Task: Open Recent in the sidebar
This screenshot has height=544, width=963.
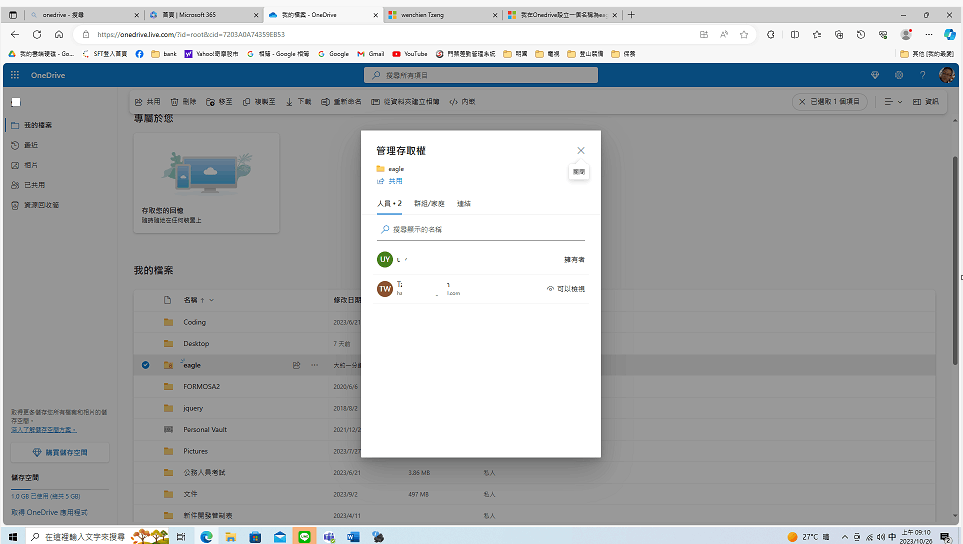Action: 25,145
